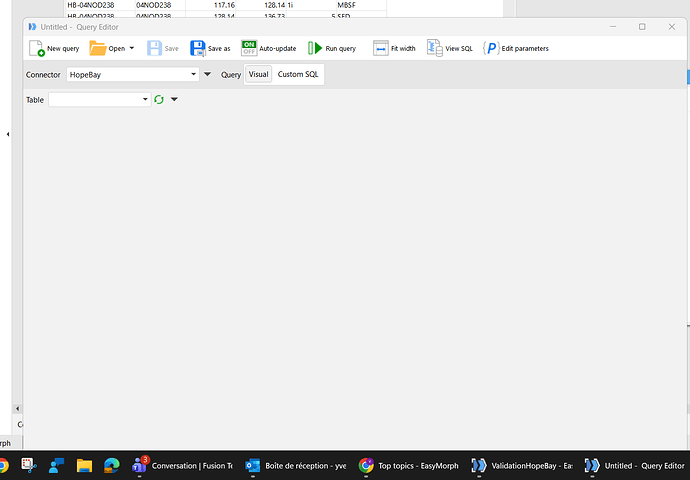
Task: Click the greyed-out Save icon
Action: 154,48
